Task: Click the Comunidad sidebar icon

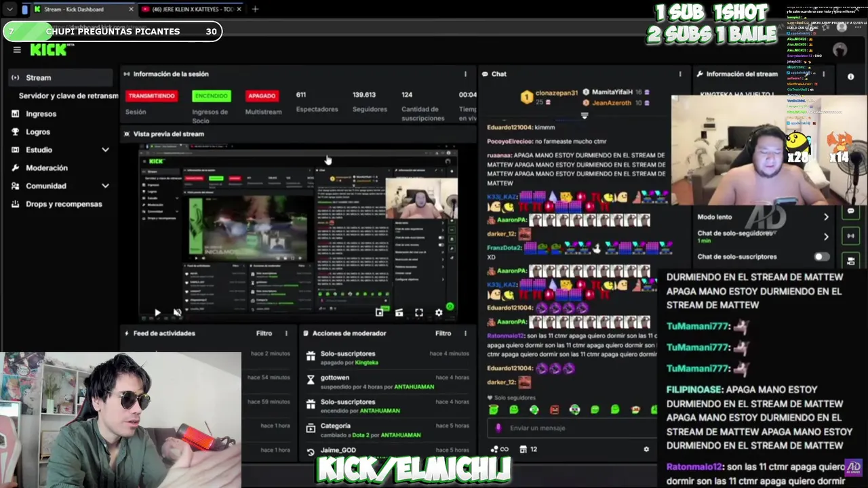Action: [15, 186]
